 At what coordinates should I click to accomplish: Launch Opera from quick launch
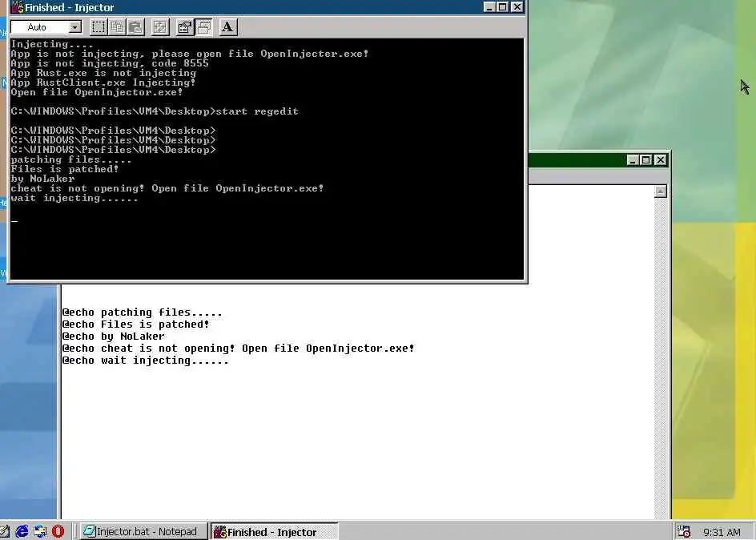pyautogui.click(x=58, y=531)
